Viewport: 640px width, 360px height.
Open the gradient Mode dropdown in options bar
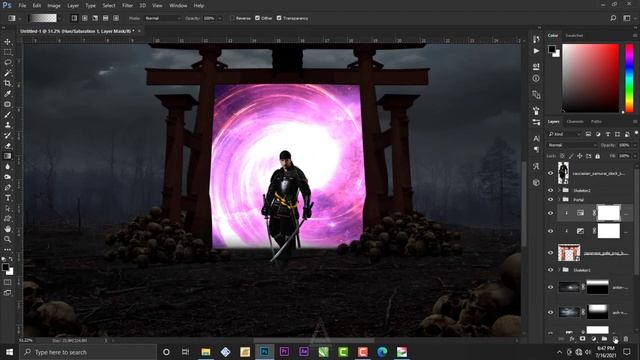(162, 18)
